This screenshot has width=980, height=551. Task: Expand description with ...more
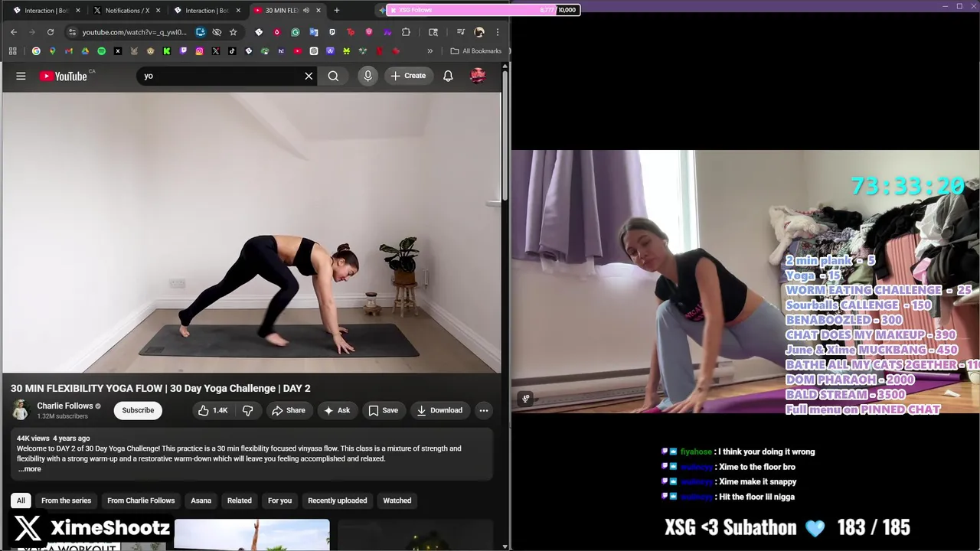coord(30,469)
